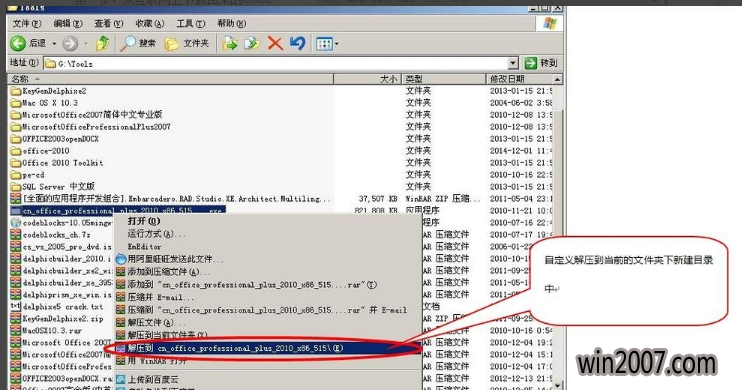
Task: Go up one folder level icon
Action: click(x=102, y=44)
